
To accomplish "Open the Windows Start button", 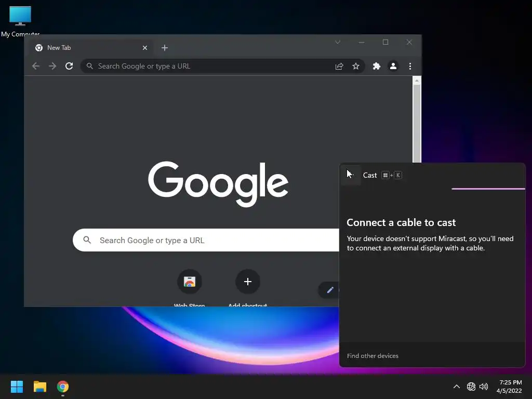I will click(17, 387).
